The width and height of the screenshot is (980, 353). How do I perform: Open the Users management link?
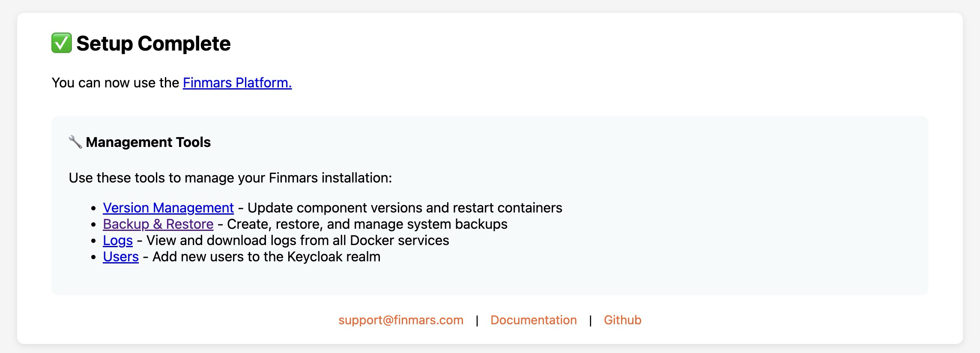(120, 257)
